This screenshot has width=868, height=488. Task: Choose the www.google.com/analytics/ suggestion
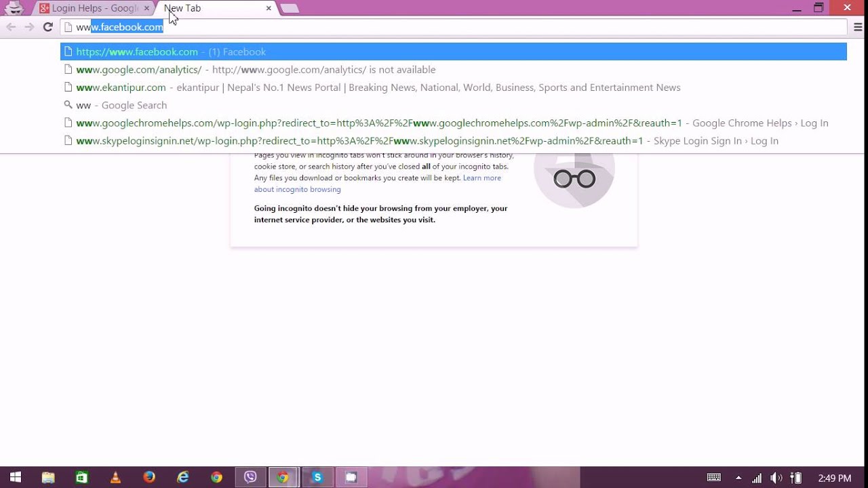[x=454, y=69]
